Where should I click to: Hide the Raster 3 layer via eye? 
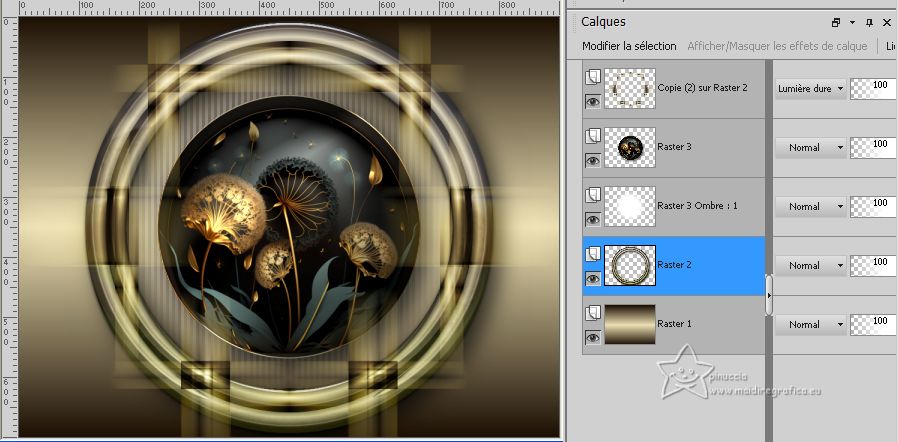pyautogui.click(x=593, y=161)
